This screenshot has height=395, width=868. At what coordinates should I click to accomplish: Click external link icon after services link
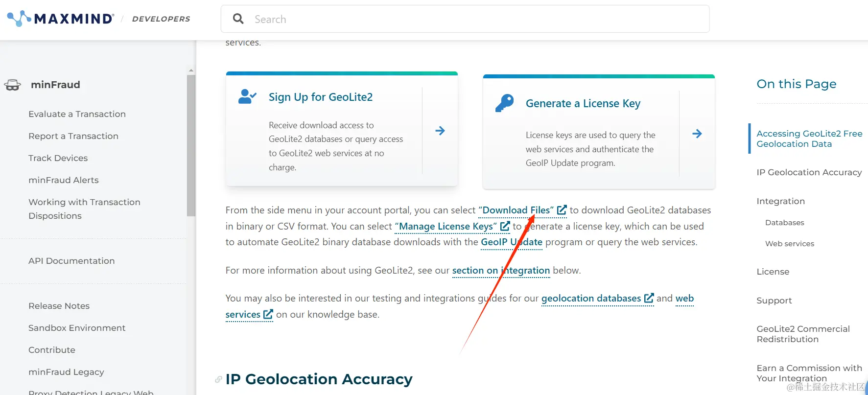268,314
